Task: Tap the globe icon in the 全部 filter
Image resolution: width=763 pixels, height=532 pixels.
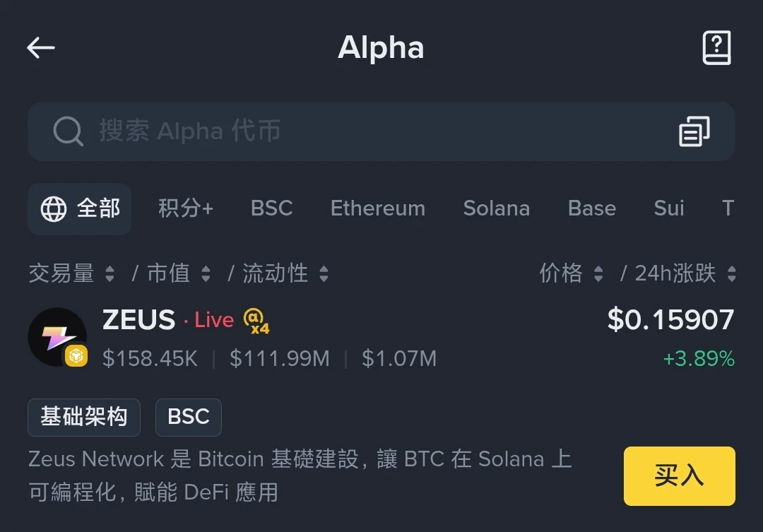Action: (53, 208)
